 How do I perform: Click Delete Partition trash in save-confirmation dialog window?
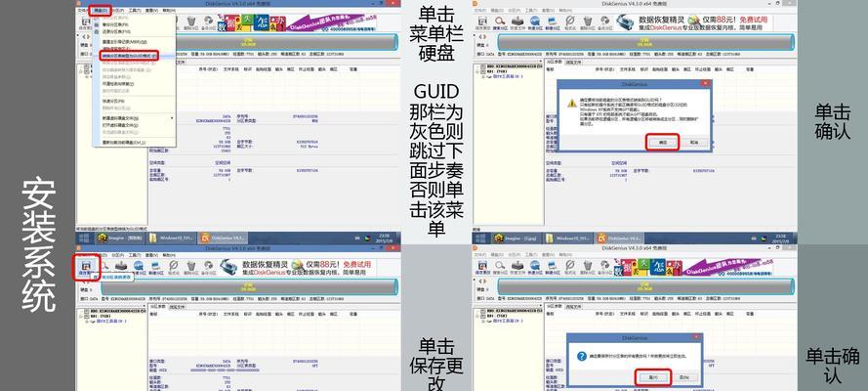click(588, 268)
